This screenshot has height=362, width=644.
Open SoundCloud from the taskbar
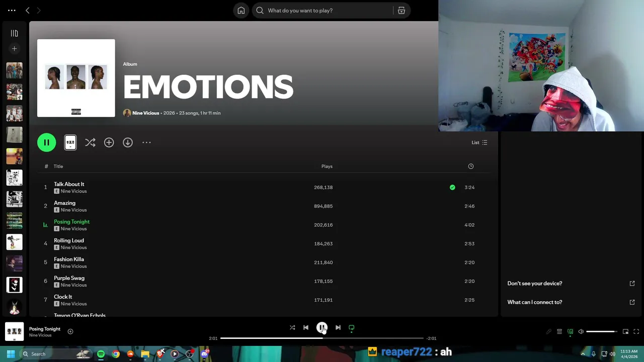tap(130, 354)
